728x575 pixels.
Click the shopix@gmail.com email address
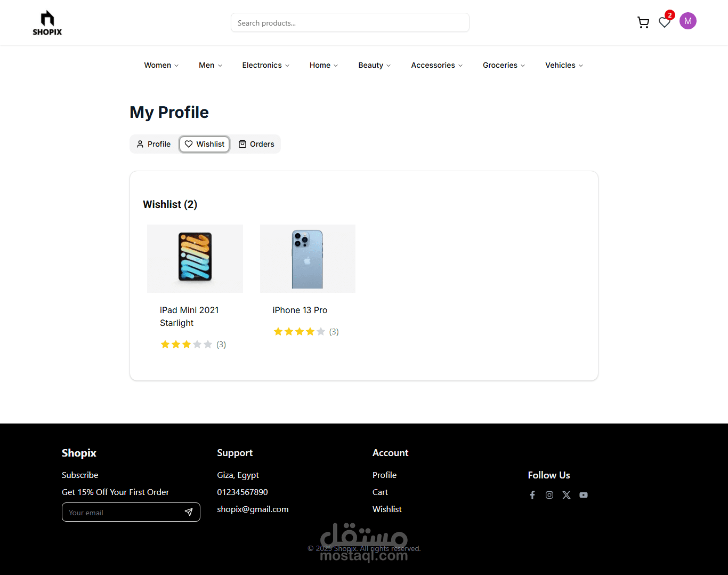[253, 509]
